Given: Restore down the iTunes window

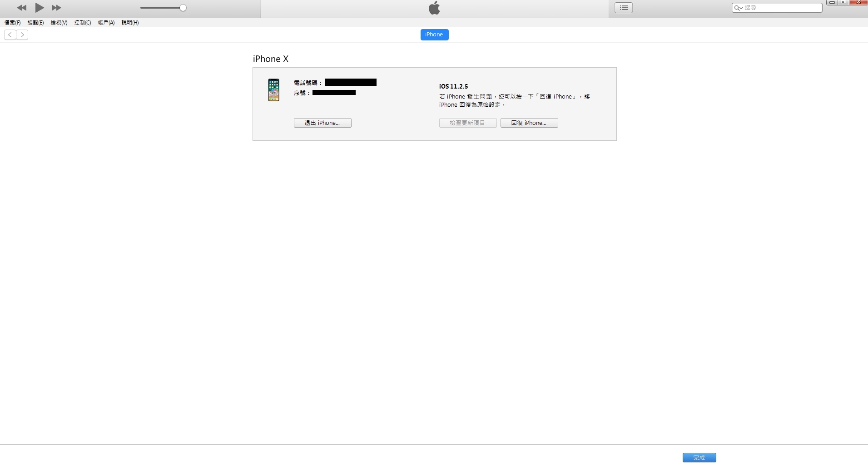Looking at the screenshot, I should (843, 2).
